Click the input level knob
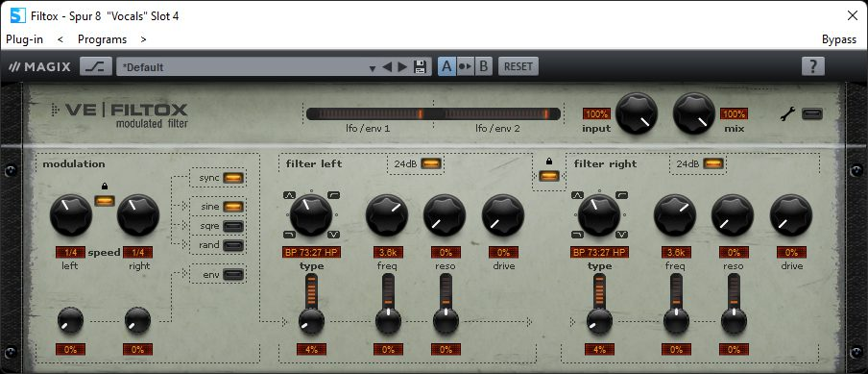Viewport: 868px width, 374px height. 637,113
